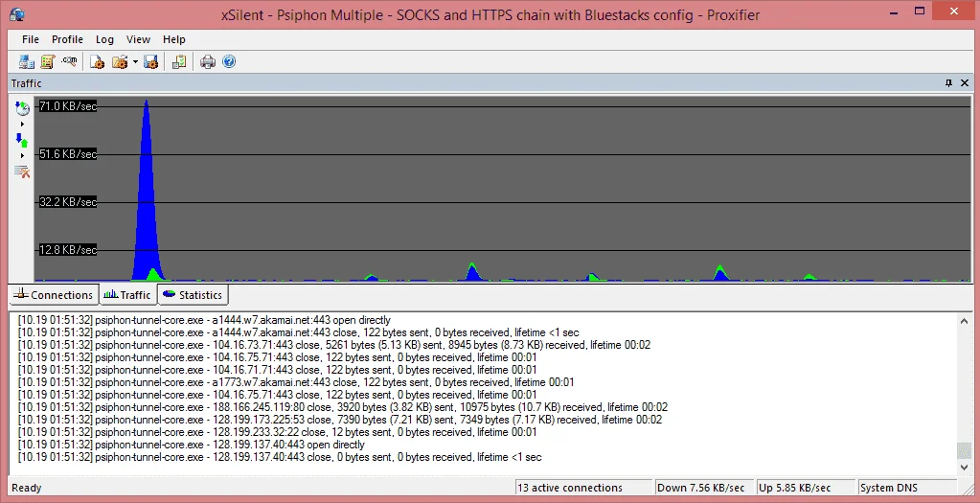Viewport: 980px width, 503px height.
Task: Switch to the Connections tab
Action: 53,295
